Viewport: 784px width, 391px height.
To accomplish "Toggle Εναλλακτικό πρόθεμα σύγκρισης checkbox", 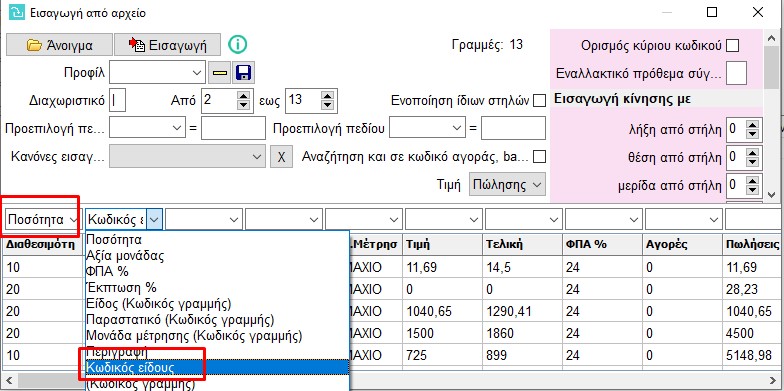I will coord(736,74).
